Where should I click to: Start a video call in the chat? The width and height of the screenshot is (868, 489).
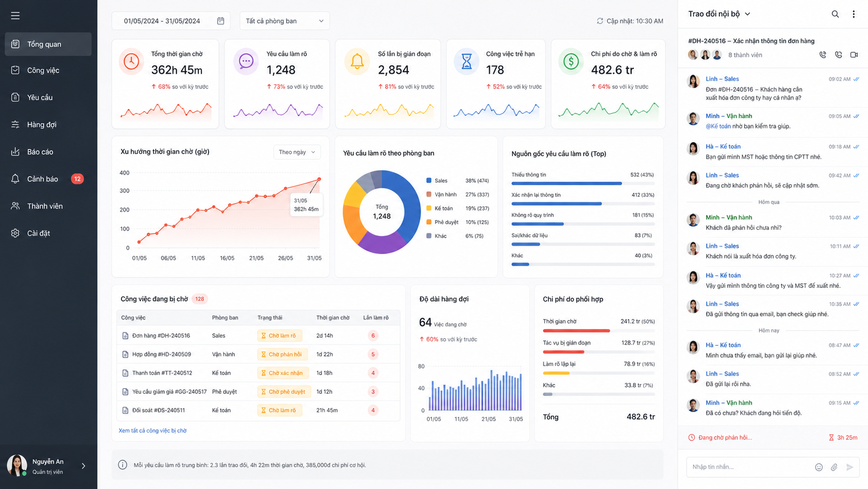pyautogui.click(x=854, y=55)
